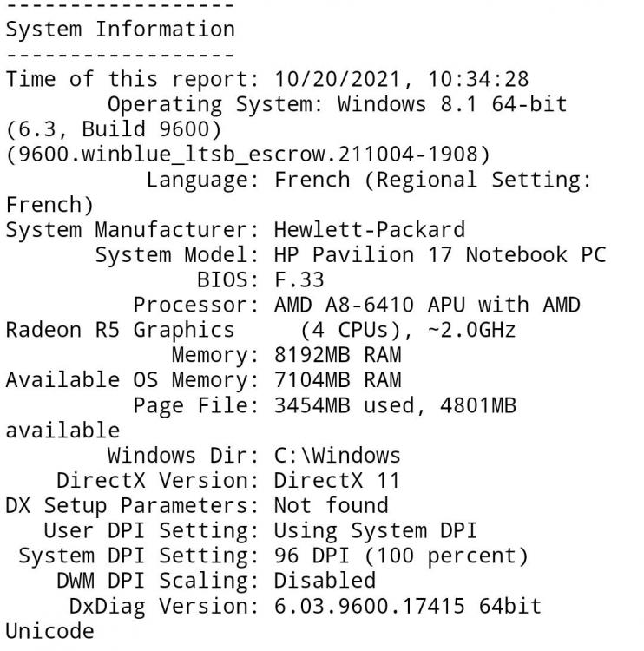Image resolution: width=644 pixels, height=651 pixels.
Task: Click the "C:\Windows" directory path
Action: [337, 455]
